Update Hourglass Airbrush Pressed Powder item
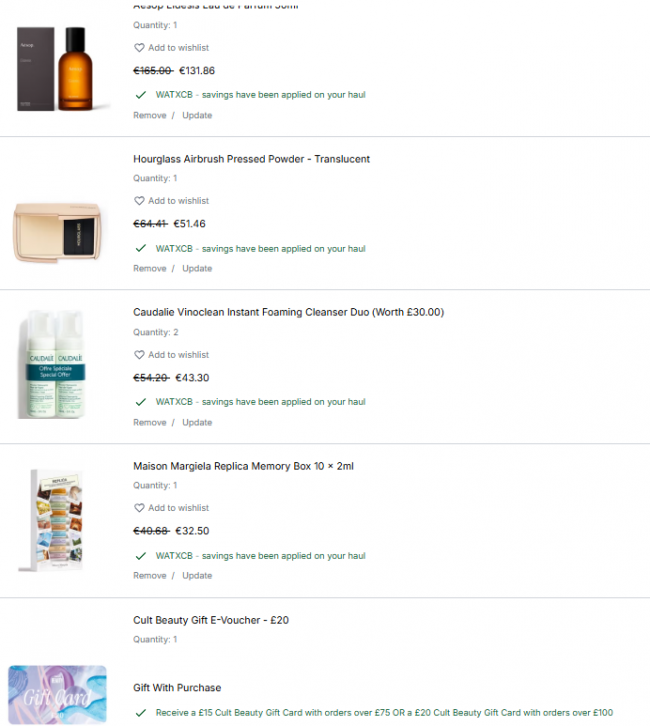The width and height of the screenshot is (650, 726). 197,269
